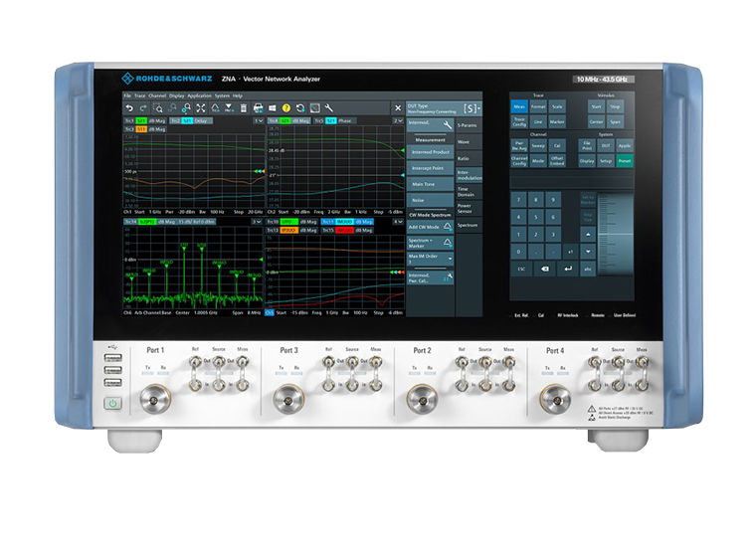
Task: Click the Offset Embed hardkey
Action: point(557,160)
